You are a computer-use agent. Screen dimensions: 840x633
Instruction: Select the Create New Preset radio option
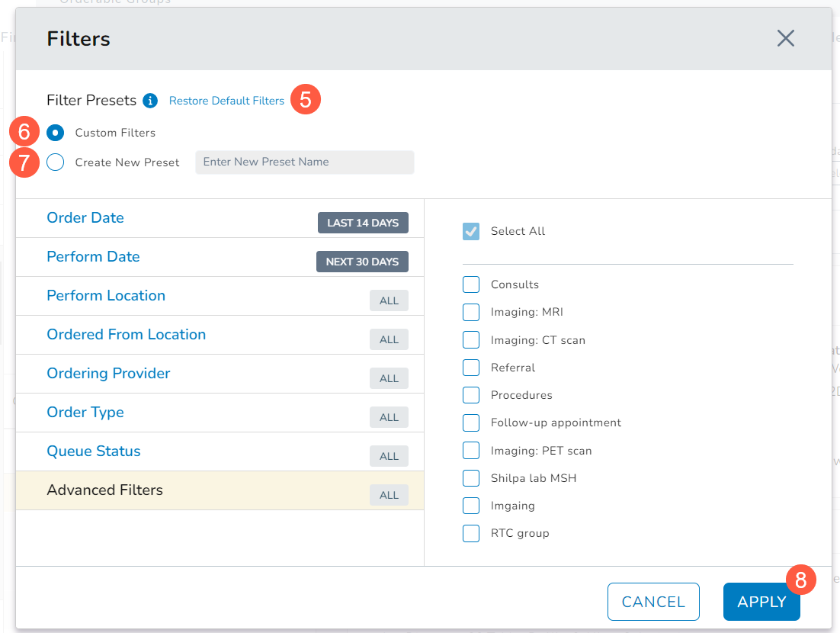[x=55, y=162]
